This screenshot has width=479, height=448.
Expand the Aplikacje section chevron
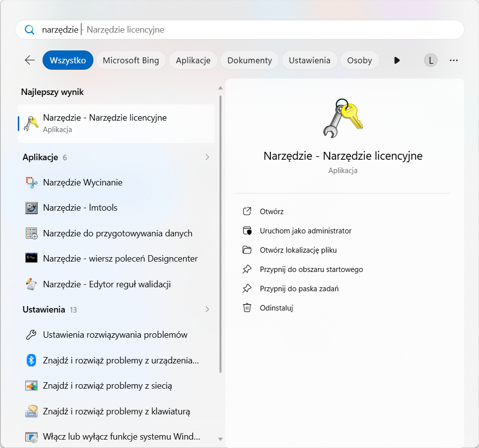(207, 157)
